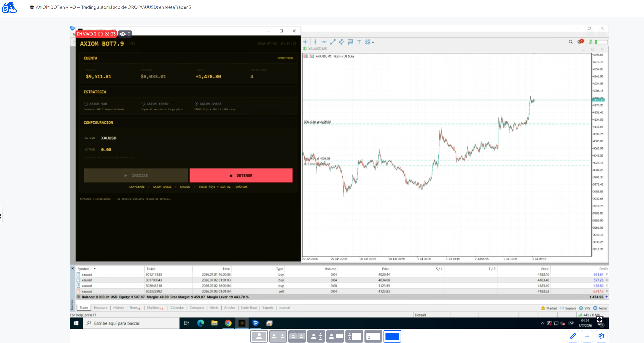The width and height of the screenshot is (644, 343).
Task: Select the crosshair tool in MetaTrader toolbar
Action: [305, 42]
